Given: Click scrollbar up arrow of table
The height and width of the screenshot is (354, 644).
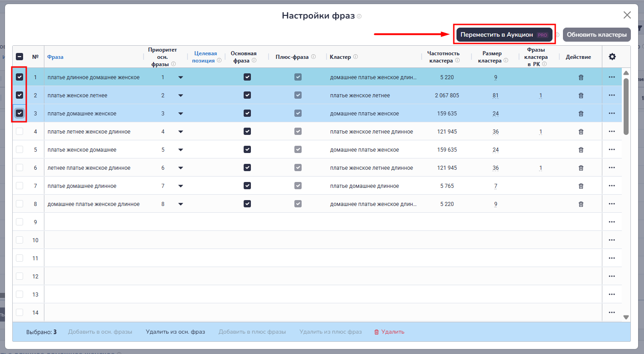Looking at the screenshot, I should point(626,73).
